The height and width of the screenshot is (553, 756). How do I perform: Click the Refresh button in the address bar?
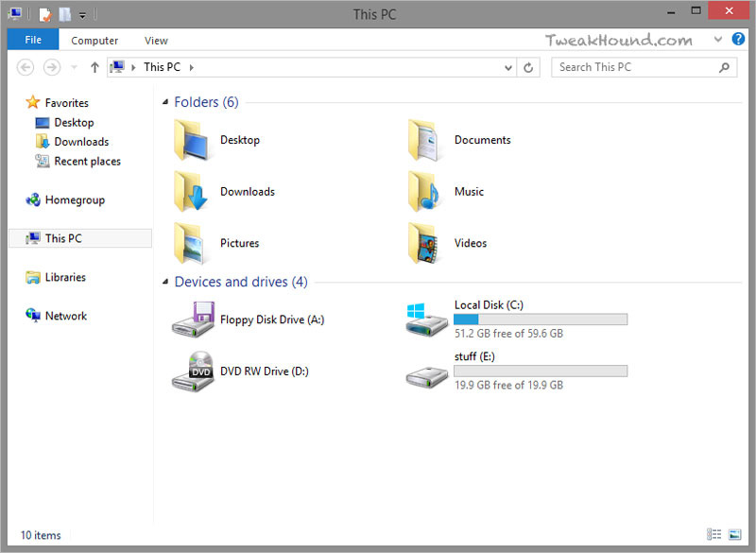click(x=528, y=67)
